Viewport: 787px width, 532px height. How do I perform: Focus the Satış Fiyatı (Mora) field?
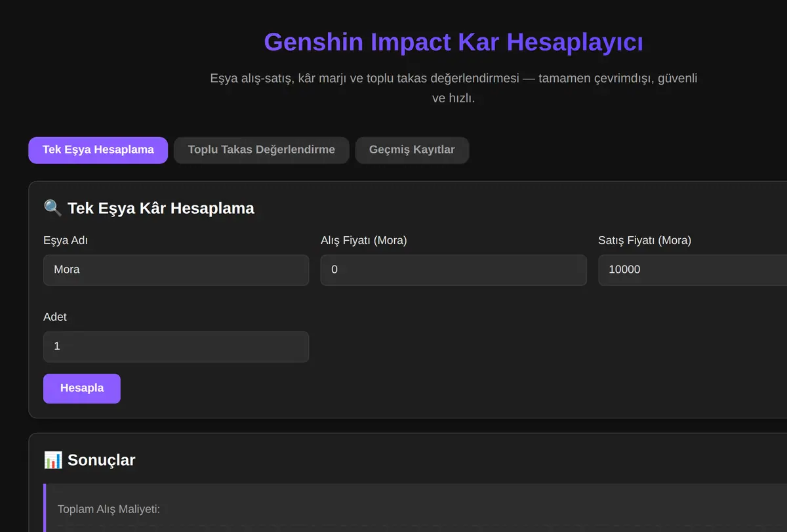coord(693,270)
